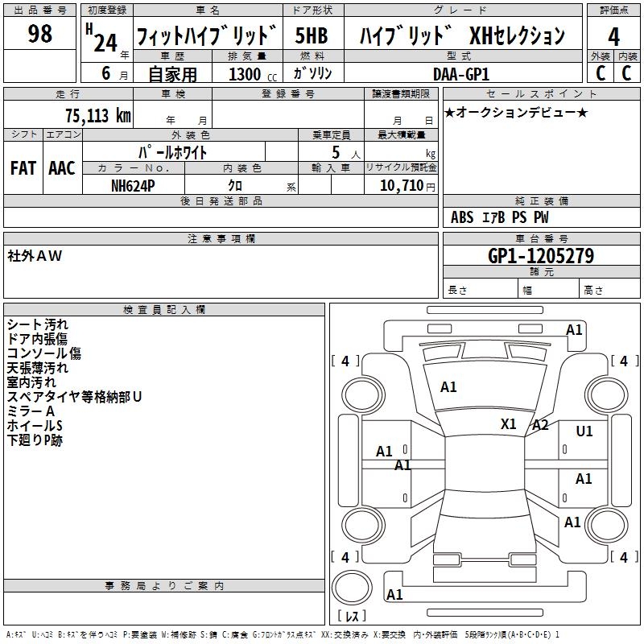Click the exterior grade C under 外装
The height and width of the screenshot is (644, 644).
click(x=600, y=73)
